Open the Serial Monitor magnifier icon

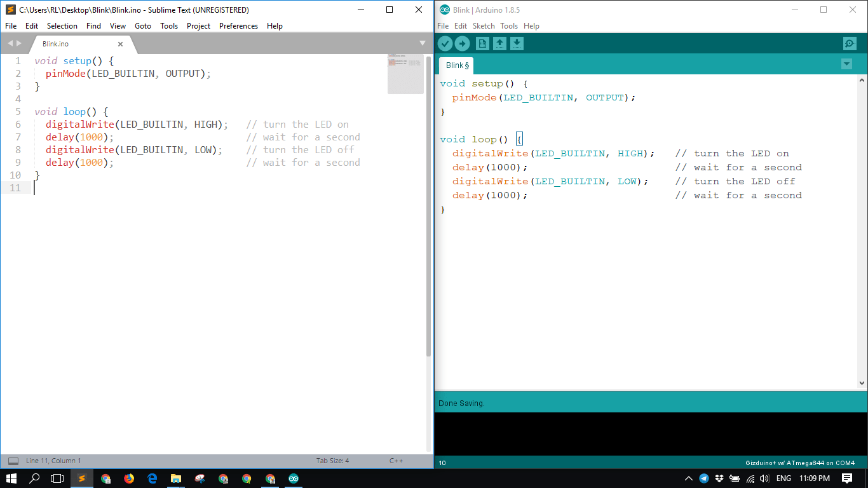pyautogui.click(x=849, y=43)
